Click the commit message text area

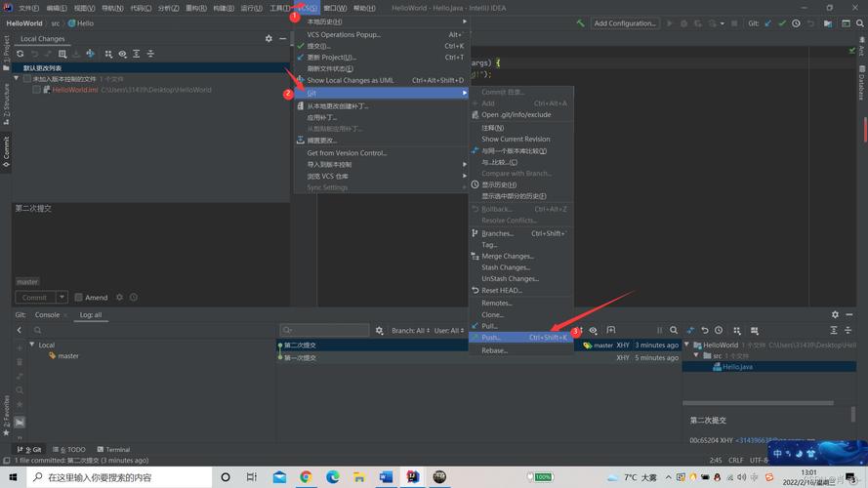pyautogui.click(x=150, y=238)
